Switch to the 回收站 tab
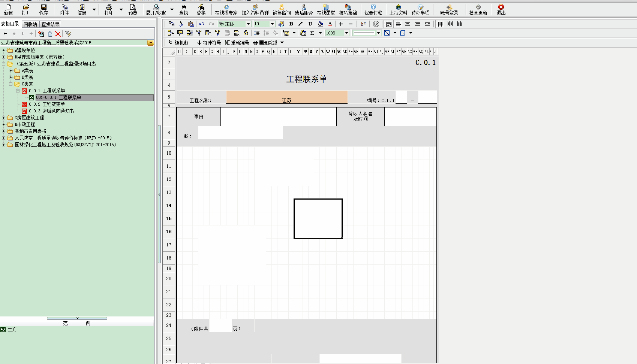The width and height of the screenshot is (637, 364). click(30, 24)
